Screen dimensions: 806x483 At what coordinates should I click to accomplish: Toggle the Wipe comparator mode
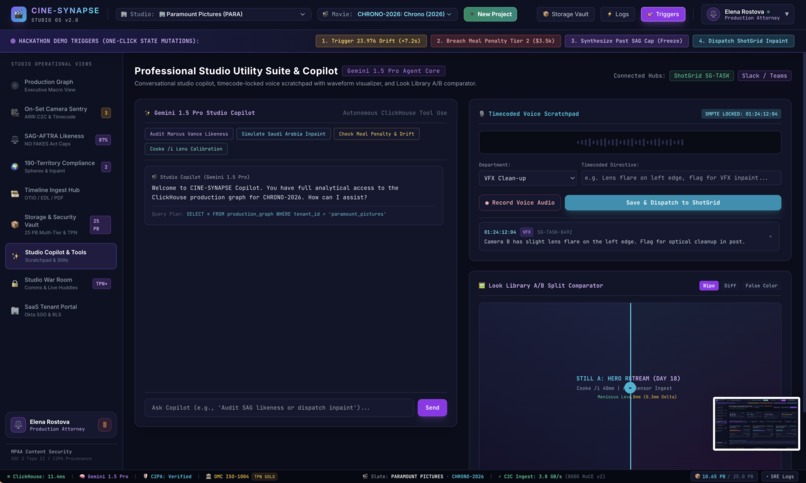708,286
